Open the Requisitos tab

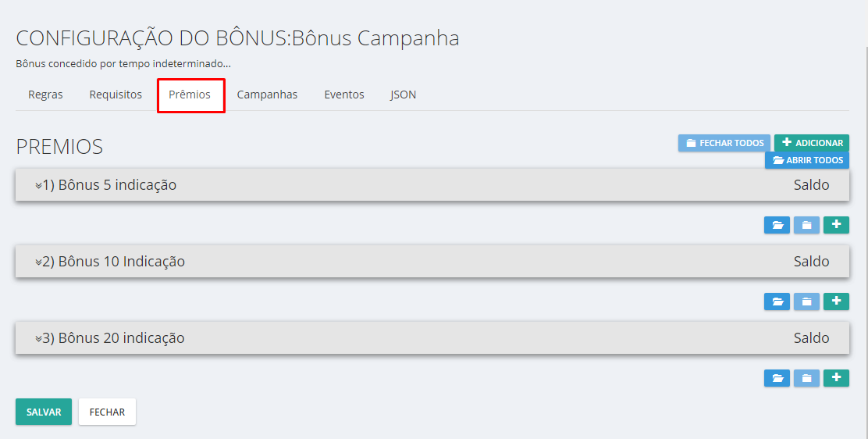tap(116, 95)
